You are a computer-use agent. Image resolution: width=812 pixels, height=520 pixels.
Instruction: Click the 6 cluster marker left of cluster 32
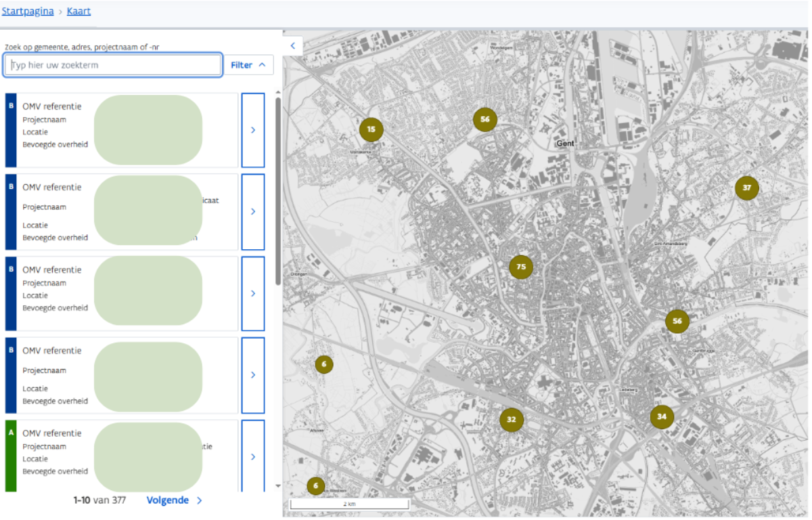(324, 364)
